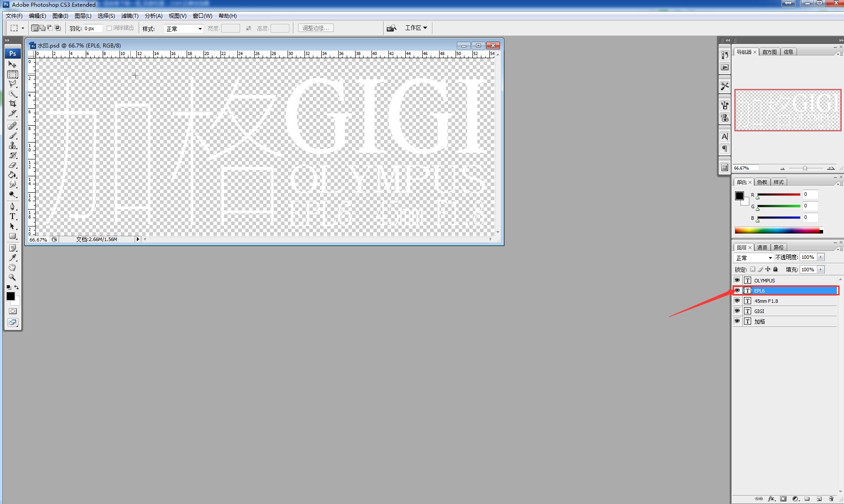Change screen mode at toolbox bottom
The image size is (844, 504).
(x=12, y=322)
